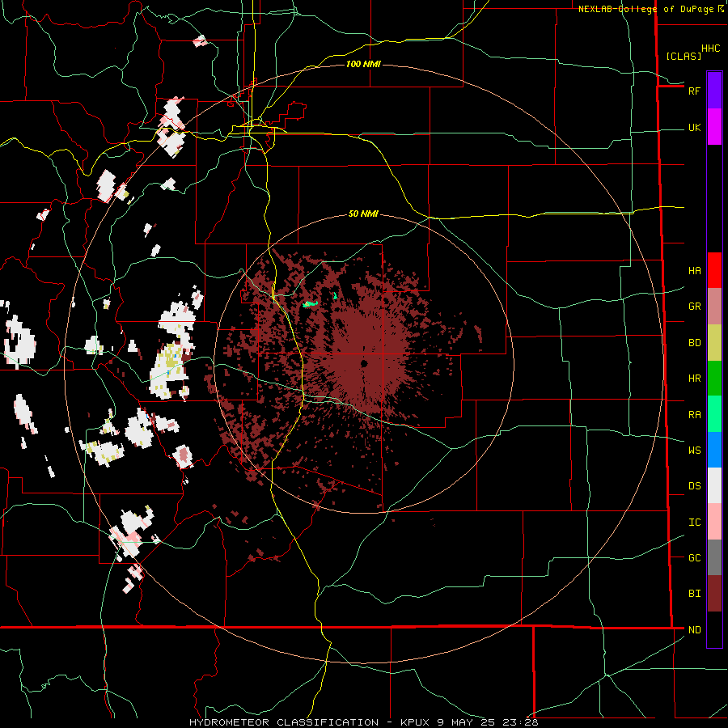Click the BI legend label
728x728 pixels.
click(694, 594)
